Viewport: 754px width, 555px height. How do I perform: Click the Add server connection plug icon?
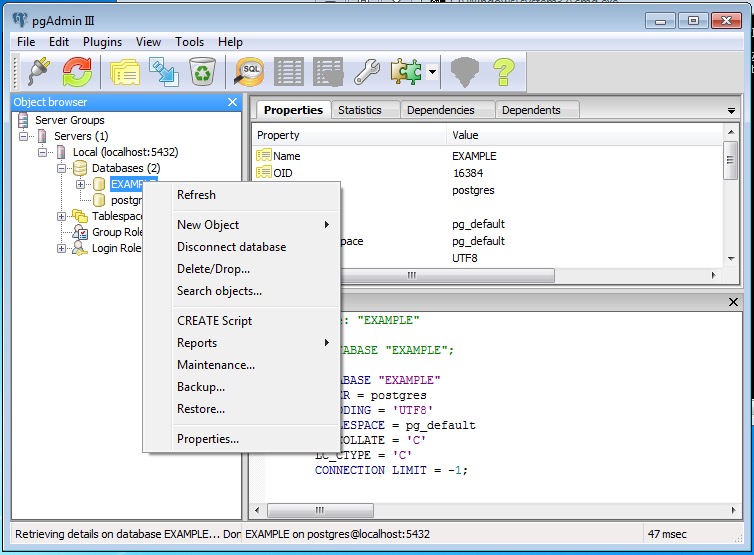click(38, 72)
